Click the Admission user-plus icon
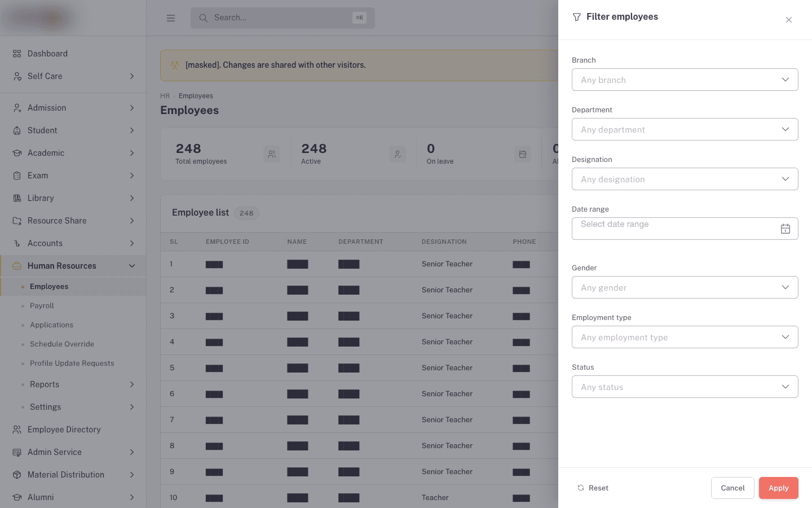This screenshot has height=508, width=812. 17,108
